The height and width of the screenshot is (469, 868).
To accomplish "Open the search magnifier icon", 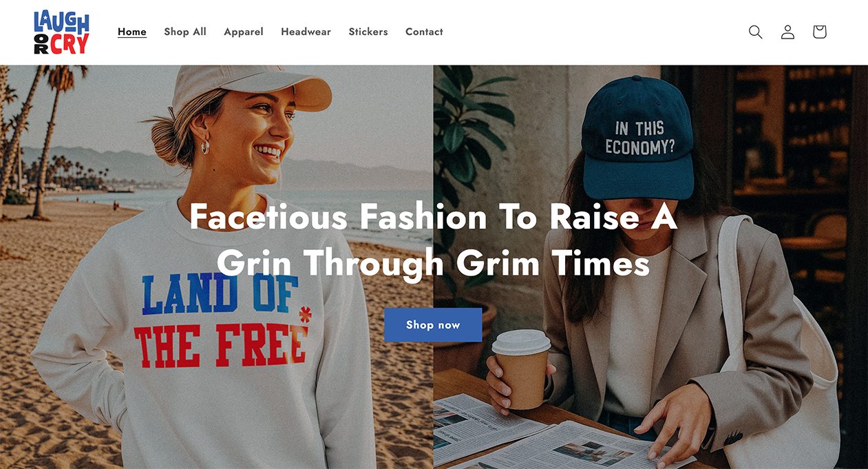I will click(x=755, y=32).
